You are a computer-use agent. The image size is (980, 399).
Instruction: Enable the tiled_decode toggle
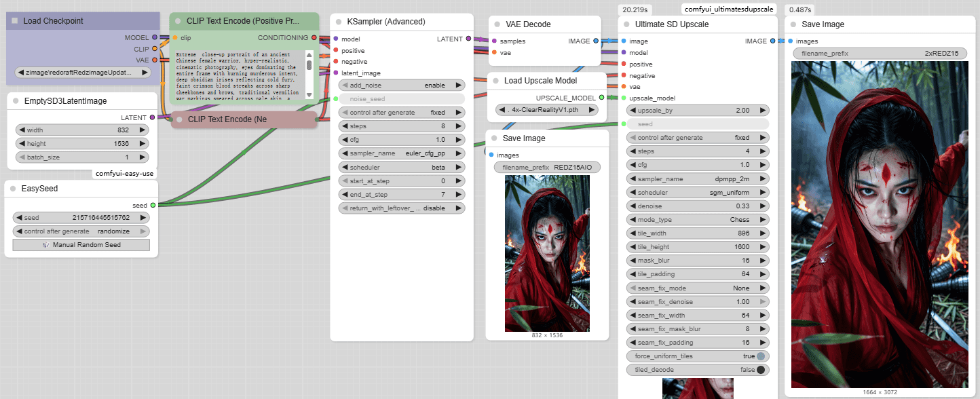click(760, 370)
